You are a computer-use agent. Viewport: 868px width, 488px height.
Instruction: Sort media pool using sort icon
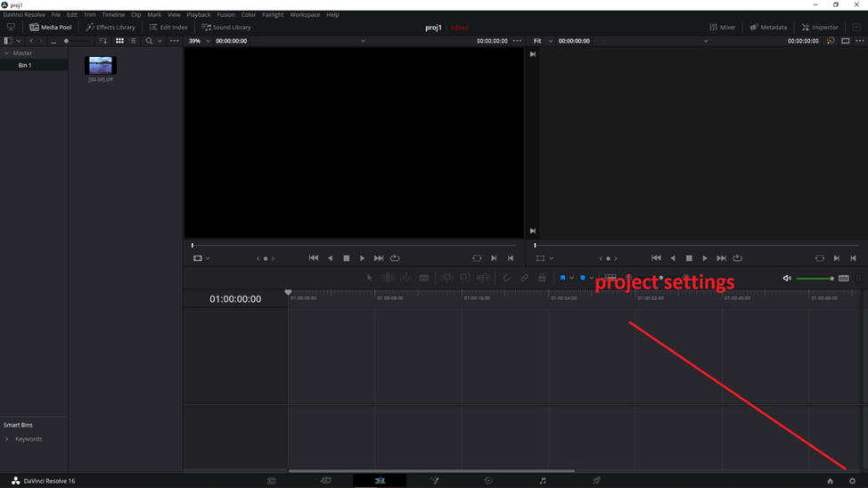[x=103, y=41]
